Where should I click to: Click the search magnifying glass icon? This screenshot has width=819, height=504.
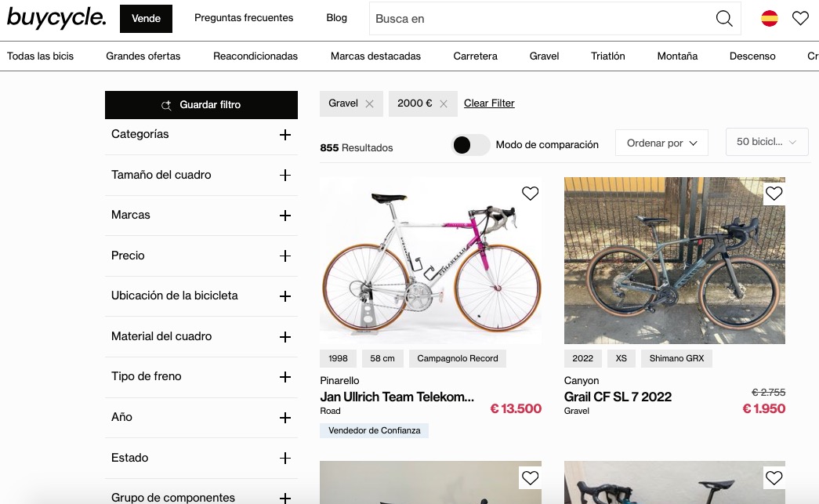click(724, 19)
